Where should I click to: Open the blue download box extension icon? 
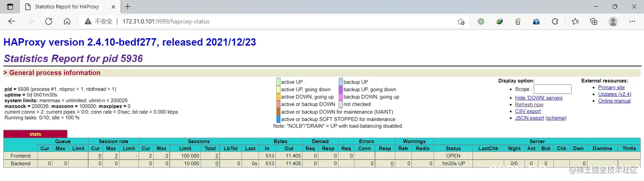click(x=536, y=21)
